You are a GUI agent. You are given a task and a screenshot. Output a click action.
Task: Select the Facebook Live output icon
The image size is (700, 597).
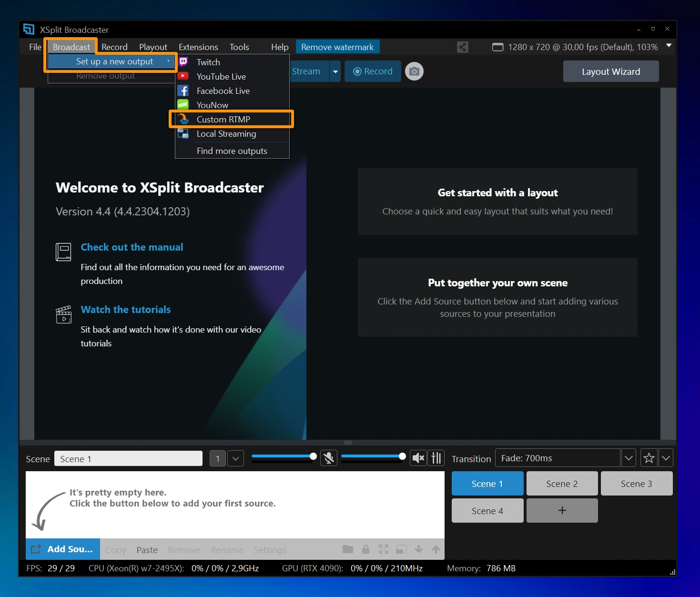click(x=183, y=91)
